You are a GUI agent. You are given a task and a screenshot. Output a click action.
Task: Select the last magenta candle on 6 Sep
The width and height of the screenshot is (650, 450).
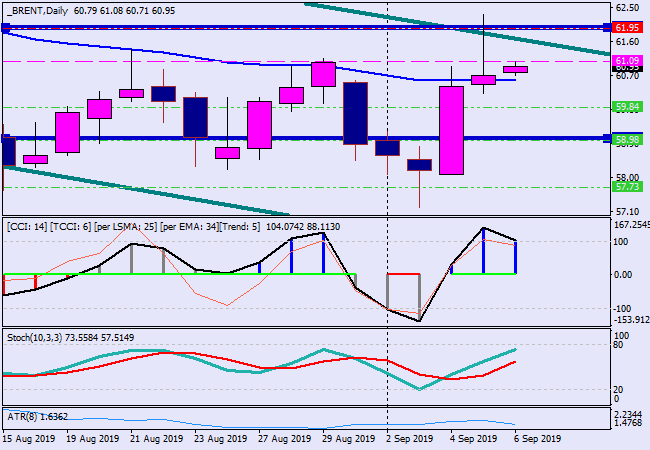coord(515,69)
